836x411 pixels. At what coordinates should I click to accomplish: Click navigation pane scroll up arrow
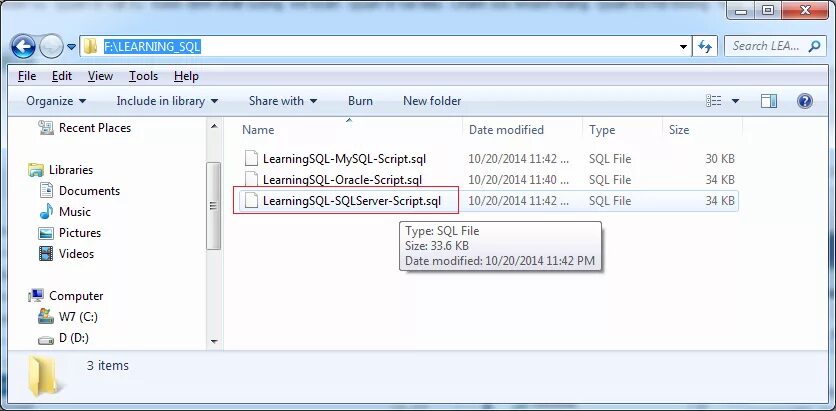pos(214,126)
